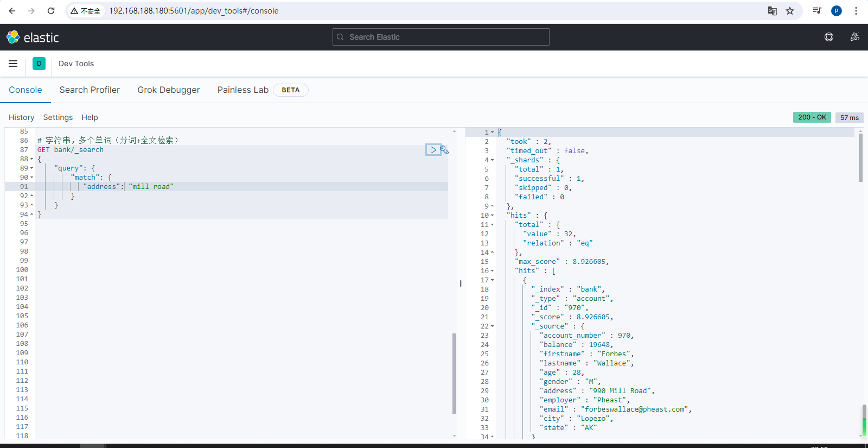Collapse hits array at output line 16
This screenshot has width=868, height=448.
pos(493,271)
